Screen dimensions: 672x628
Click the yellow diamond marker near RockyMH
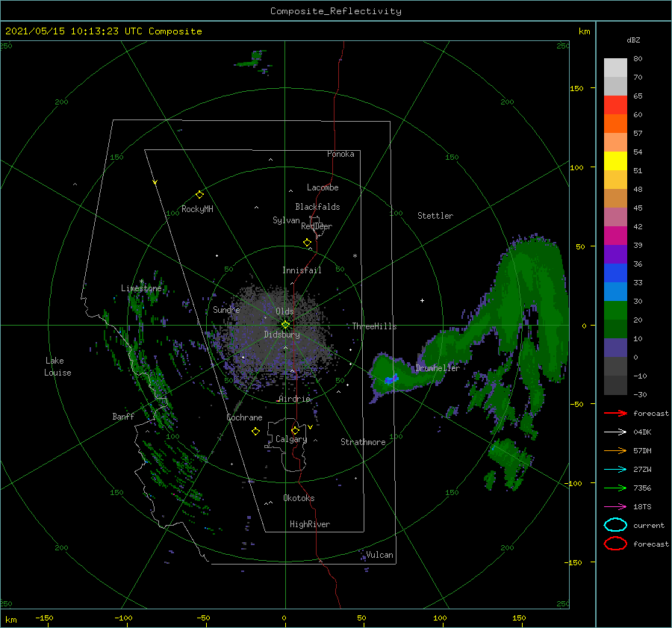pos(199,195)
